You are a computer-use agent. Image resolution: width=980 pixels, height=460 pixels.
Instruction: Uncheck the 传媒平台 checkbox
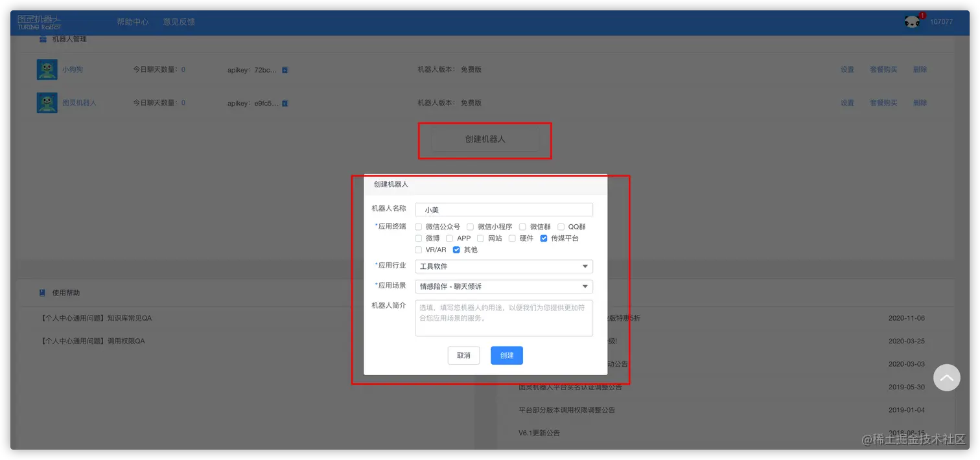(544, 238)
